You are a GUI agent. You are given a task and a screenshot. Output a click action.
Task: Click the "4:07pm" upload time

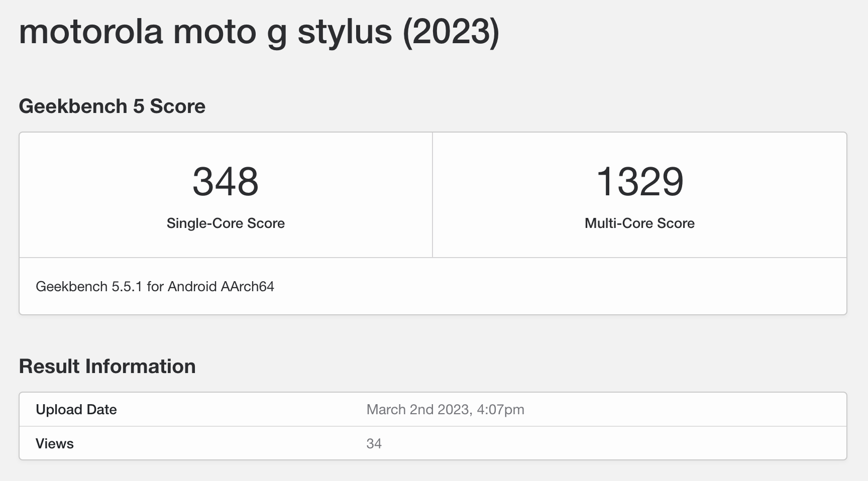click(x=500, y=410)
